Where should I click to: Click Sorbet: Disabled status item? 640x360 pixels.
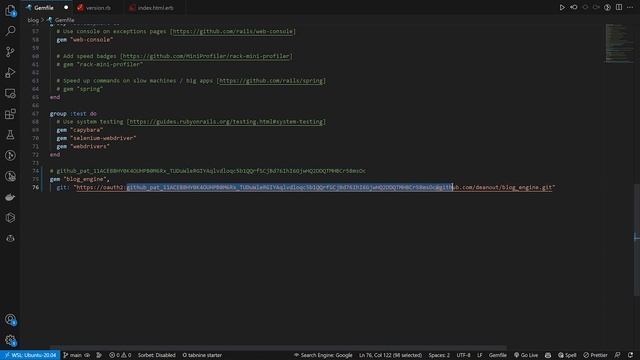[x=157, y=355]
